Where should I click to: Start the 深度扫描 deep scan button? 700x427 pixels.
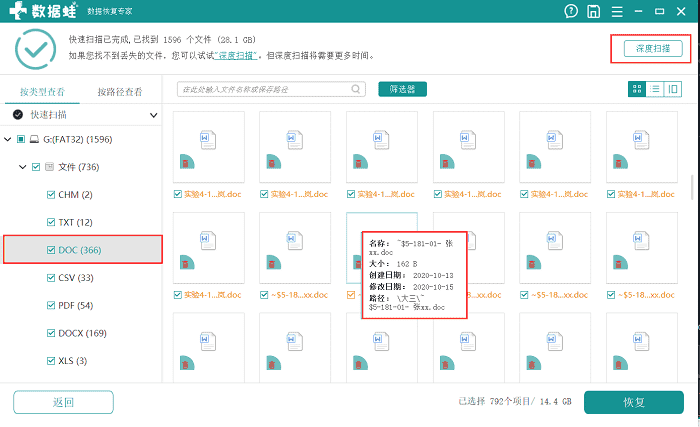(x=653, y=49)
